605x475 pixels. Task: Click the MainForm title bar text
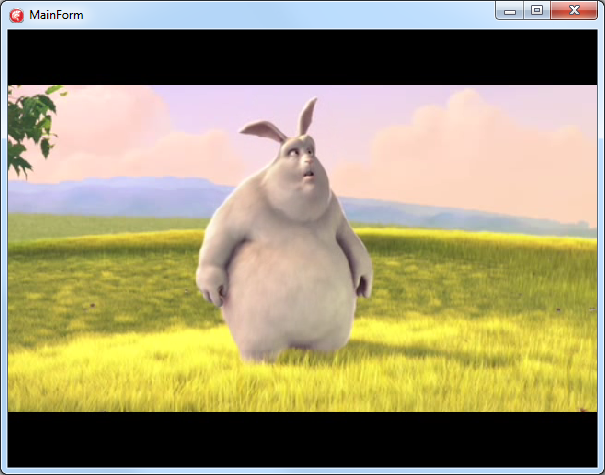[x=56, y=15]
